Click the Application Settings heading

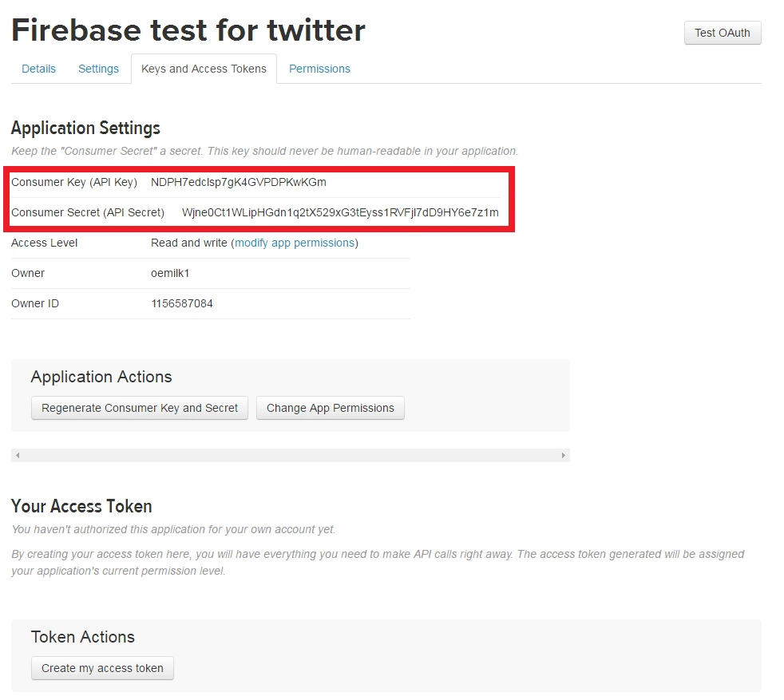pyautogui.click(x=85, y=128)
